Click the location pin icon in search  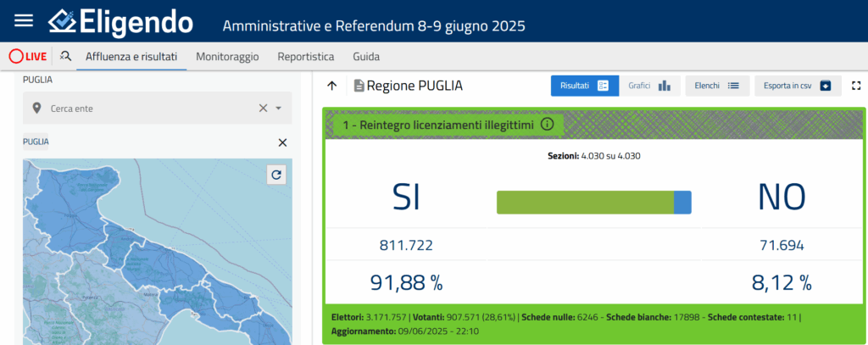[36, 109]
